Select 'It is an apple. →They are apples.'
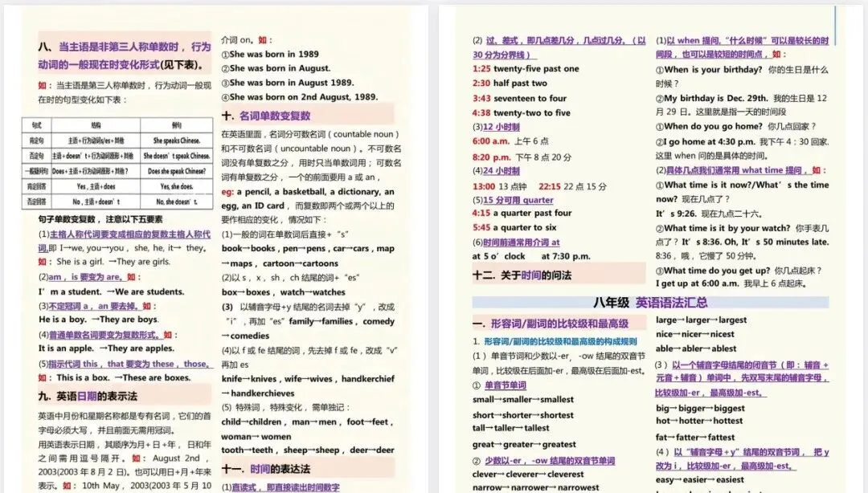868x493 pixels. (106, 348)
